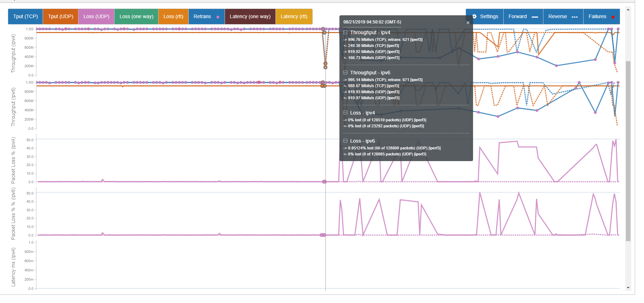Click the ipv4 packet loss marker on cursor line
This screenshot has width=644, height=303.
point(324,182)
